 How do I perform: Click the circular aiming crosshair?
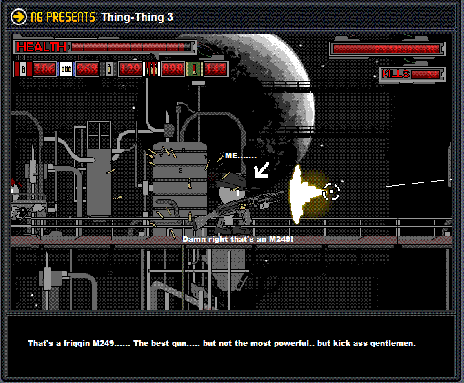331,192
